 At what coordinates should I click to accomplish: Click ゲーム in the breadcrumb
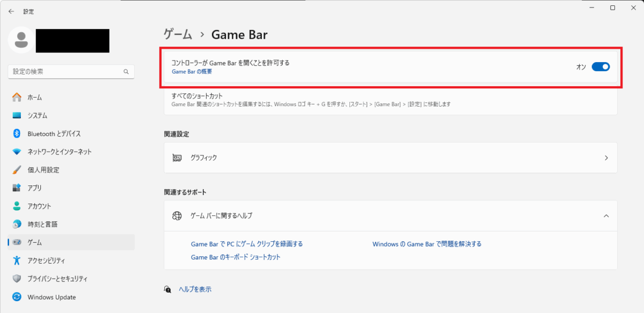[177, 34]
